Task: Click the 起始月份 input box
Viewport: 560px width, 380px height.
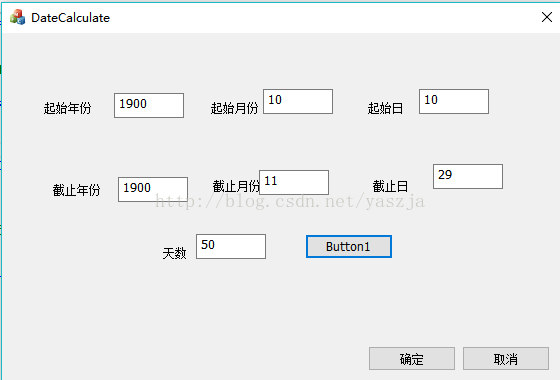Action: pos(298,101)
